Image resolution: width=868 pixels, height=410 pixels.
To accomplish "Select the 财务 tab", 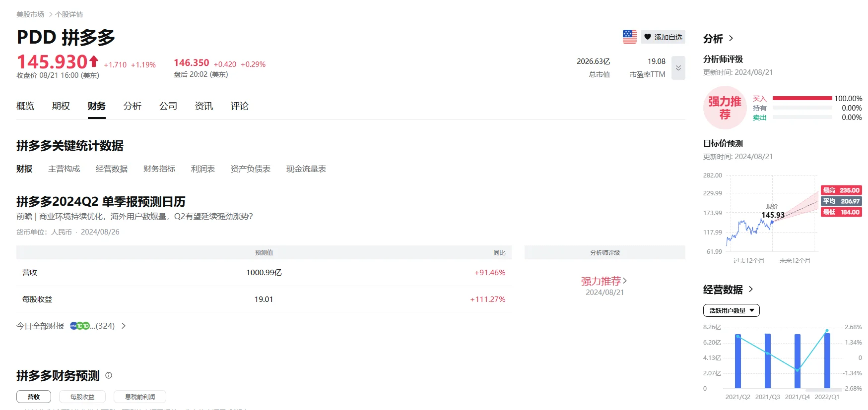I will (x=97, y=106).
